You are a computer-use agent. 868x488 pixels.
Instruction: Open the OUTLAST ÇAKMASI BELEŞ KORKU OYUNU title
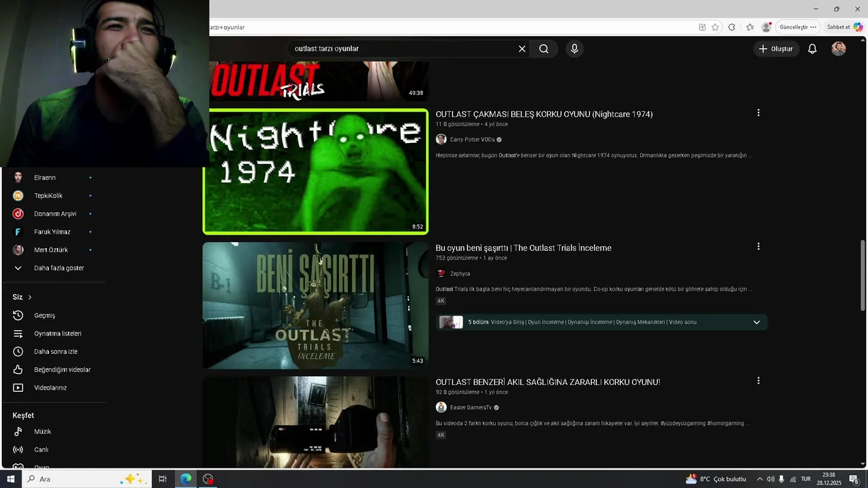(x=544, y=114)
